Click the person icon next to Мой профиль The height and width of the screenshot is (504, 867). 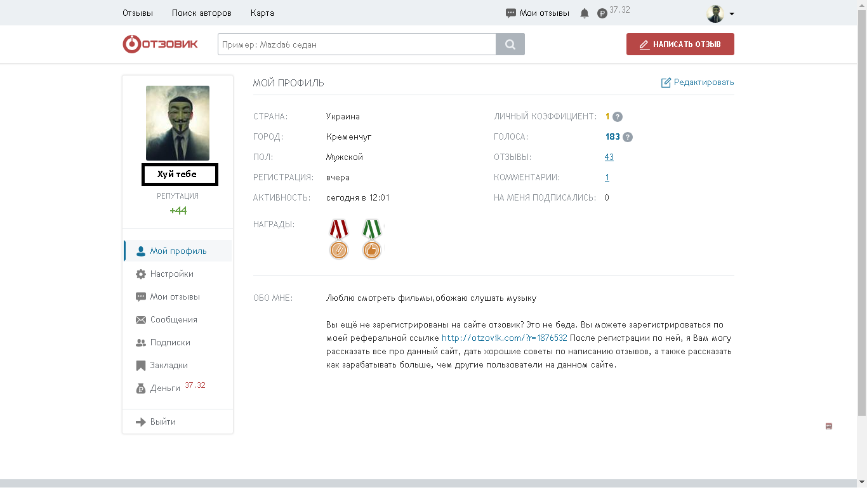tap(141, 251)
